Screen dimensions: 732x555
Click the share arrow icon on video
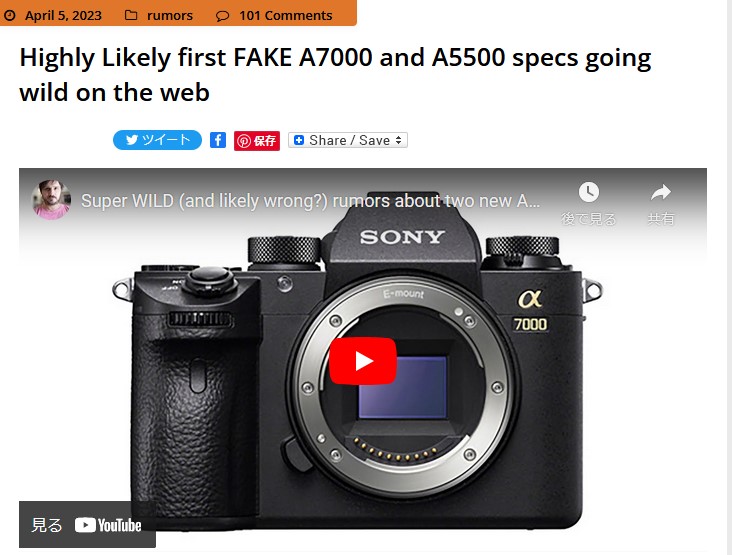[x=661, y=192]
